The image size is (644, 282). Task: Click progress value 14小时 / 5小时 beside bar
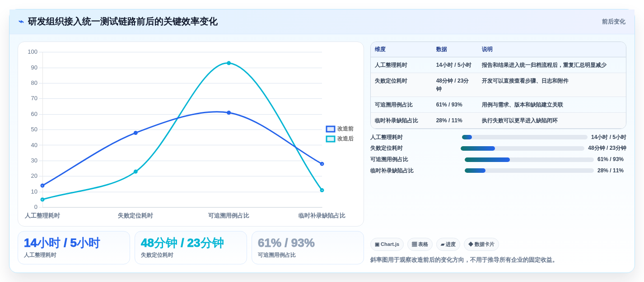(x=609, y=137)
